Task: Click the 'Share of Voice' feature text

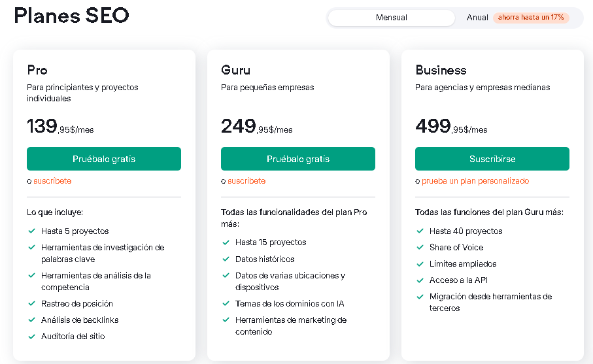Action: point(456,247)
